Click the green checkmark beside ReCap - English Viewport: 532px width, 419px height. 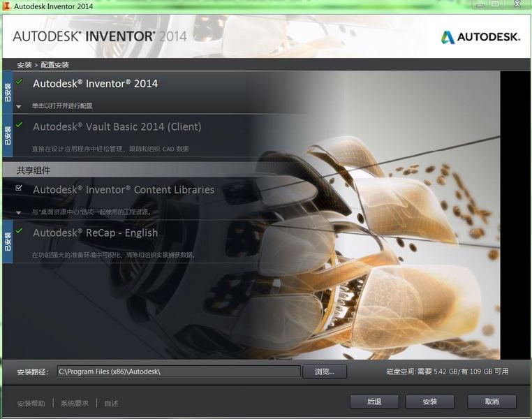click(x=19, y=230)
